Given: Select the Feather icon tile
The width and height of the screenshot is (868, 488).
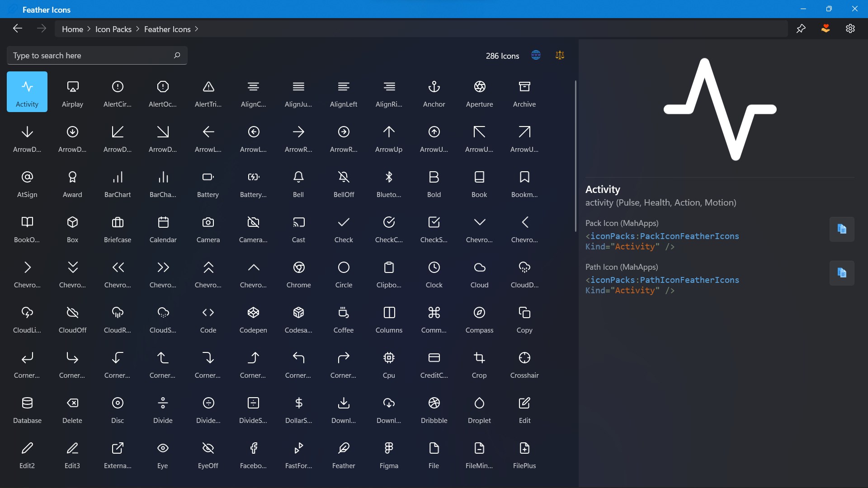Looking at the screenshot, I should coord(344,454).
